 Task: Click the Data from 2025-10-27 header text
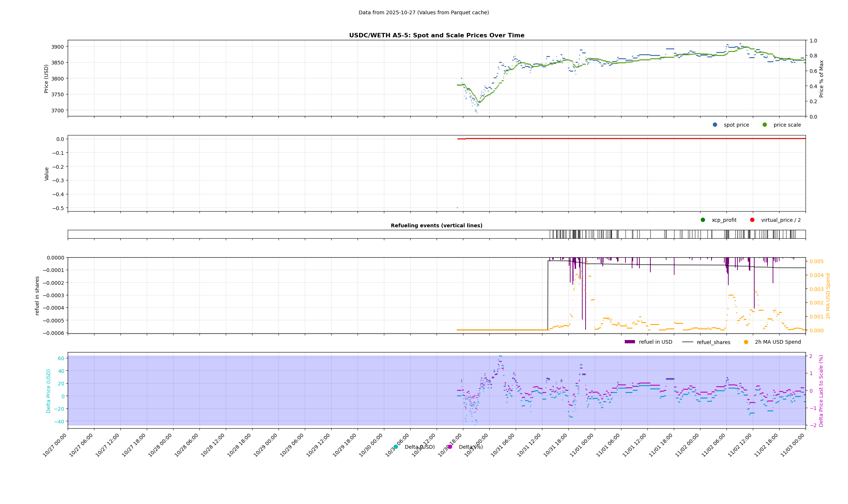click(423, 12)
